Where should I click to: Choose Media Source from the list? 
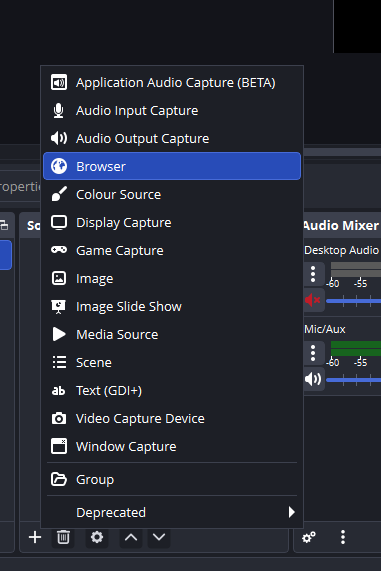(172, 335)
